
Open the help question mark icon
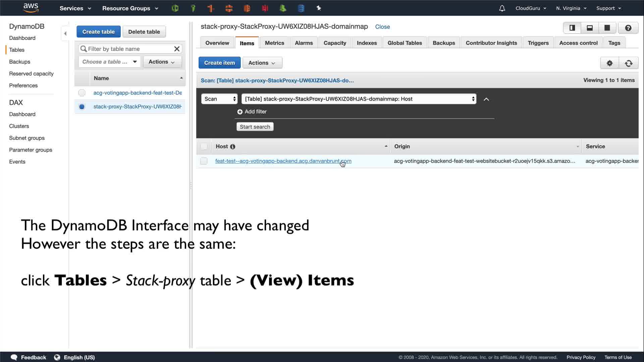tap(628, 28)
